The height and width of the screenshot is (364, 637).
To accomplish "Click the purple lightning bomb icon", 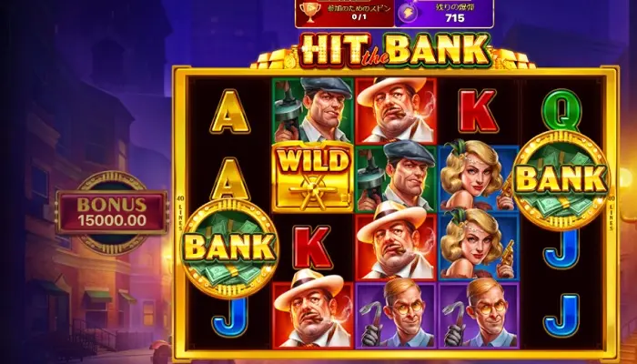I will pyautogui.click(x=408, y=14).
